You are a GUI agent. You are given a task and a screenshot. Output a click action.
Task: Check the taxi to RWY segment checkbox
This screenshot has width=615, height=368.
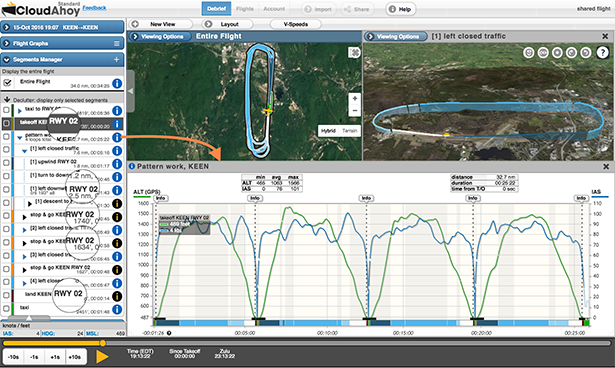click(x=6, y=110)
